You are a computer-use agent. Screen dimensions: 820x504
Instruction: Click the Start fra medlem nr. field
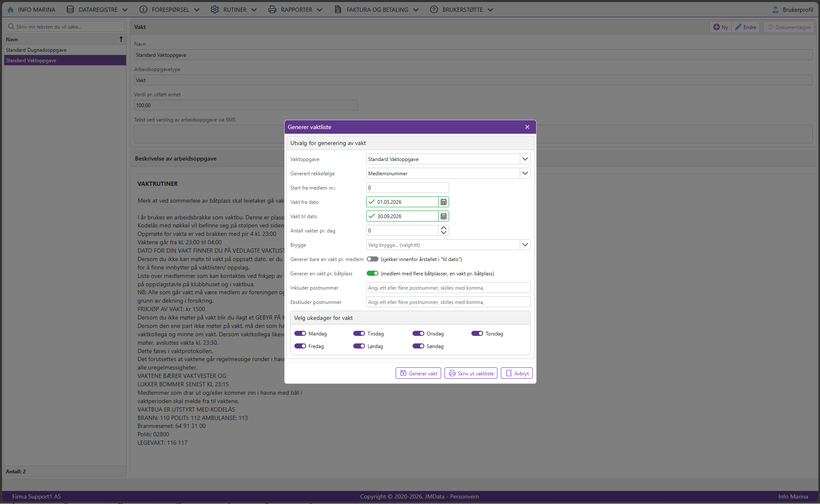(x=407, y=188)
